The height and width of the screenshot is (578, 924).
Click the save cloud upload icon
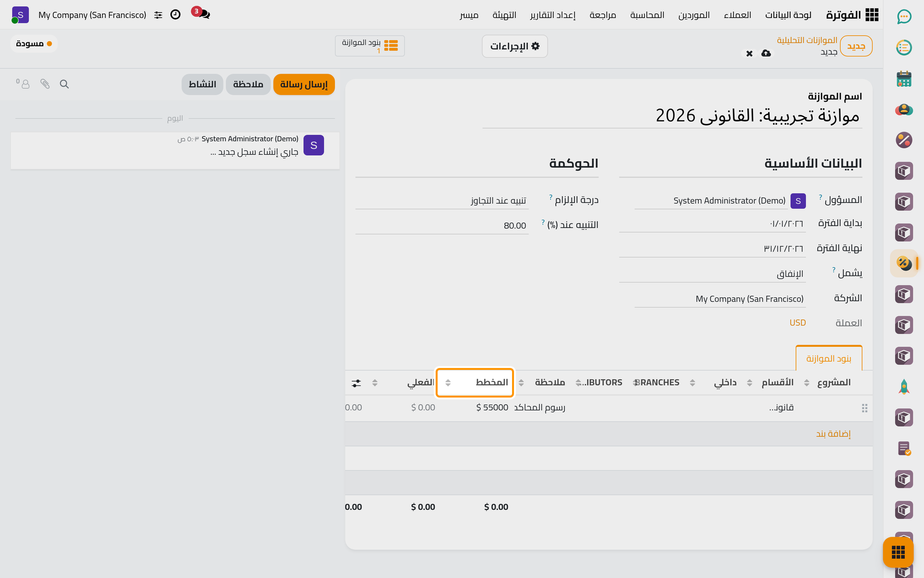click(766, 53)
